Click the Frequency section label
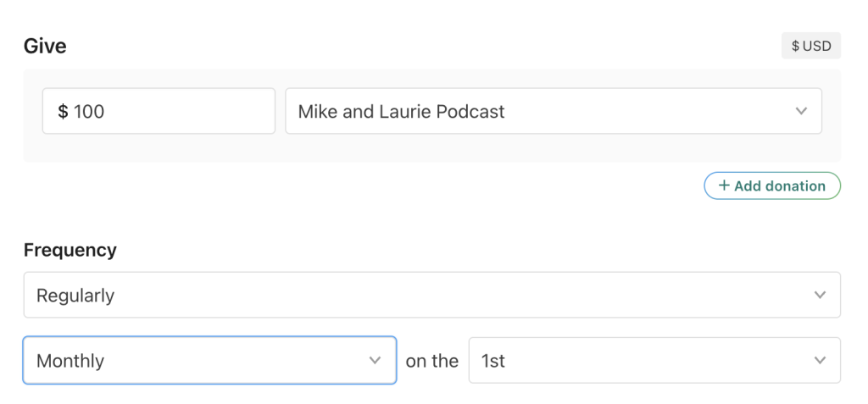 coord(70,250)
